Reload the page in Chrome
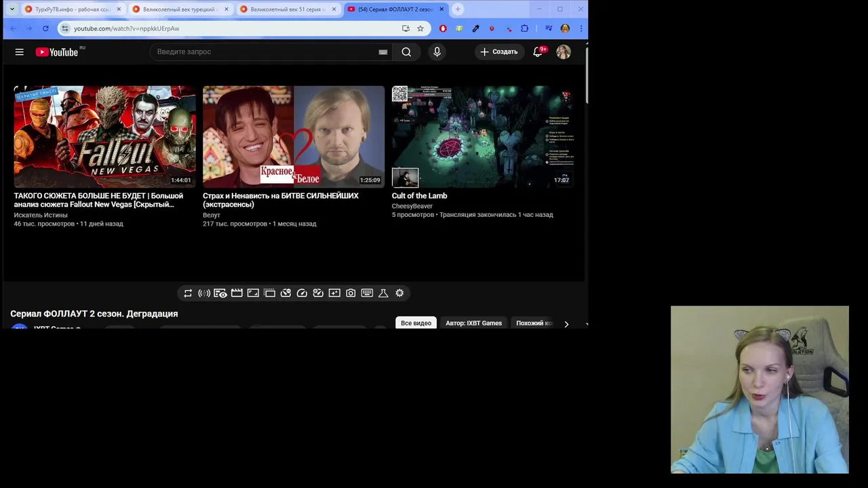The image size is (868, 488). (x=45, y=28)
